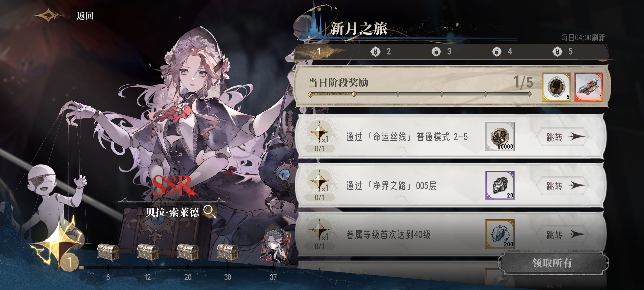644x290 pixels.
Task: Select locked day 4 tab
Action: [x=502, y=52]
